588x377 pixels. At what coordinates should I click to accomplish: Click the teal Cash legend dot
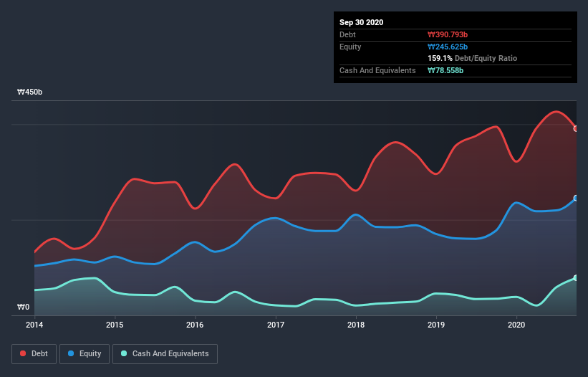pos(124,353)
